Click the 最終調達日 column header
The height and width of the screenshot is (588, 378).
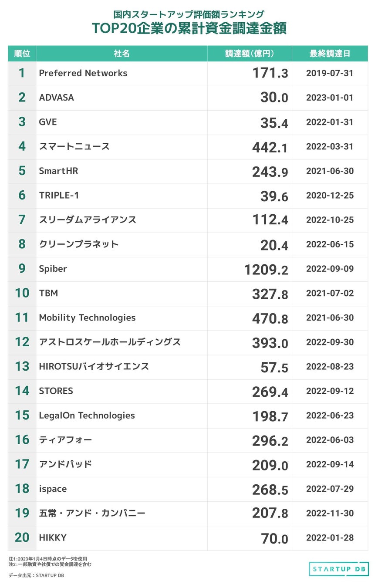pyautogui.click(x=330, y=54)
